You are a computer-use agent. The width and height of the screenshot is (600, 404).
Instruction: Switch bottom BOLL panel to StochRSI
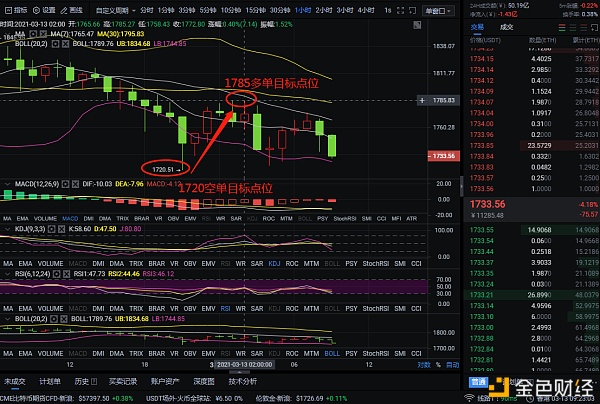click(375, 354)
